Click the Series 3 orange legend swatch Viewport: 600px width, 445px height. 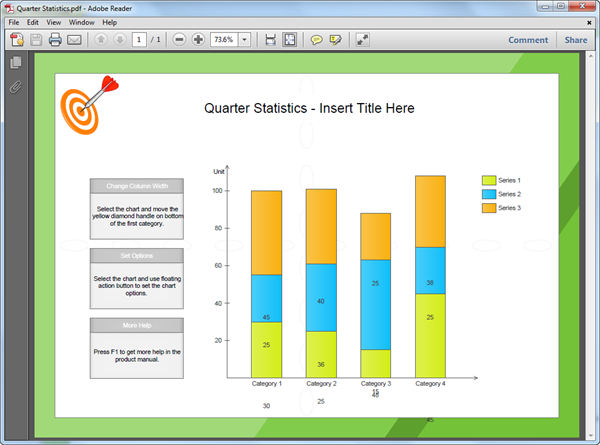489,208
